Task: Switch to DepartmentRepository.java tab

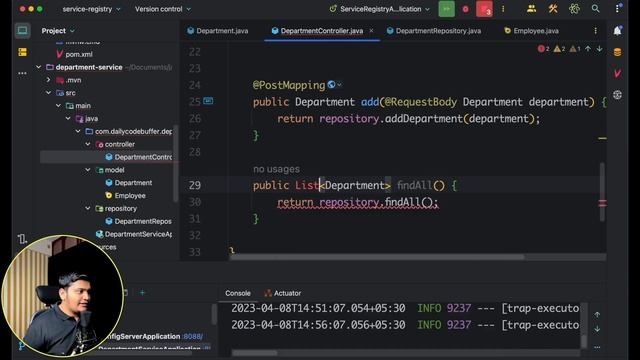Action: (434, 31)
